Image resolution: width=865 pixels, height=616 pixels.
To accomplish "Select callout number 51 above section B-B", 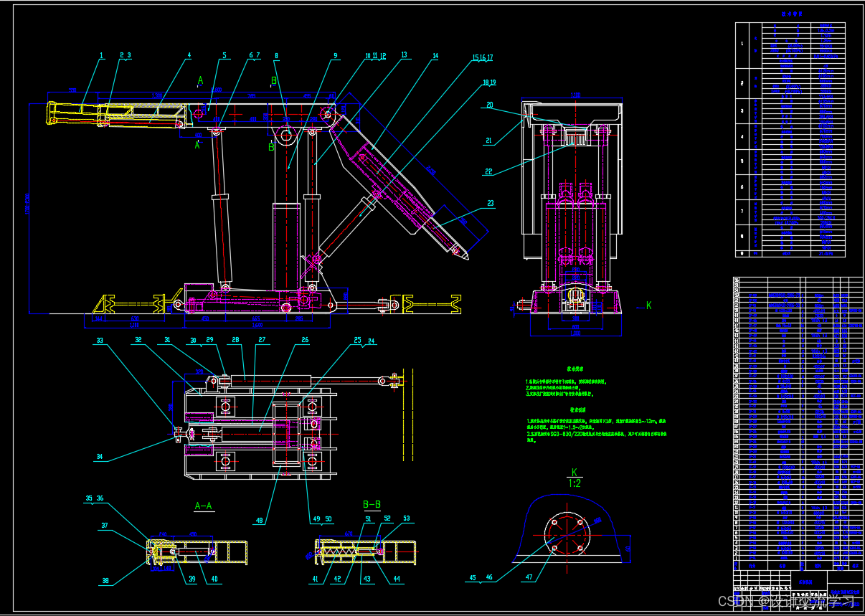I will [x=369, y=518].
